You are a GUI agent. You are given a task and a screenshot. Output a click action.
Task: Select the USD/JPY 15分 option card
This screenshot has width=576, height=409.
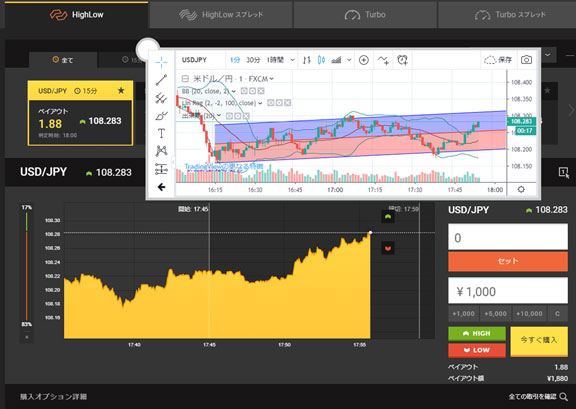click(x=80, y=113)
